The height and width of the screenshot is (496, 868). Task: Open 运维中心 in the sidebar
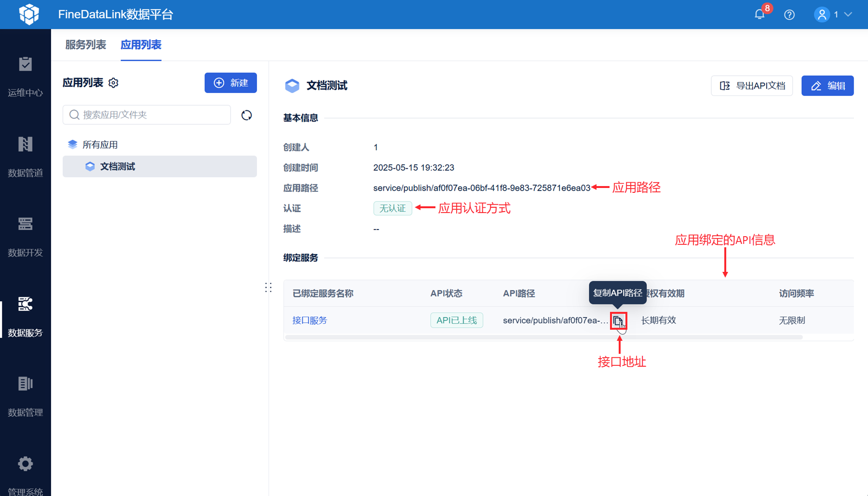click(25, 77)
